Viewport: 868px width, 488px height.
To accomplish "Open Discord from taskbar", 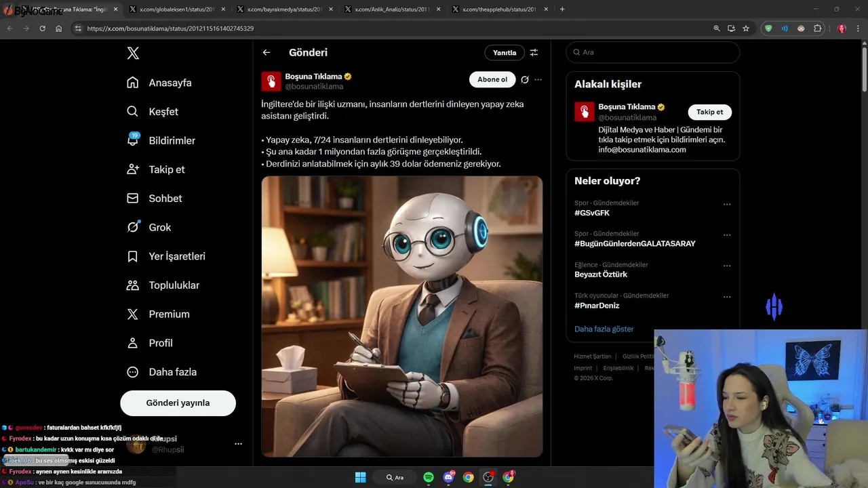I will [x=448, y=477].
